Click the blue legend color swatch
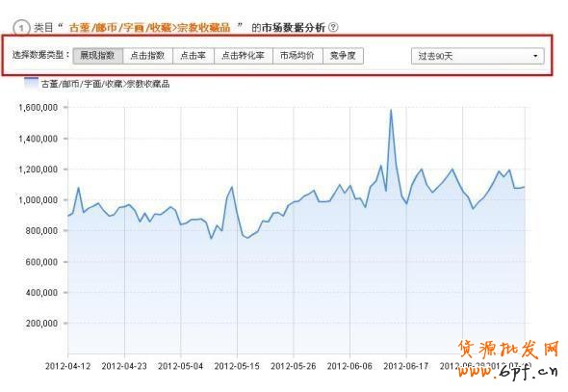The width and height of the screenshot is (568, 392). point(31,83)
